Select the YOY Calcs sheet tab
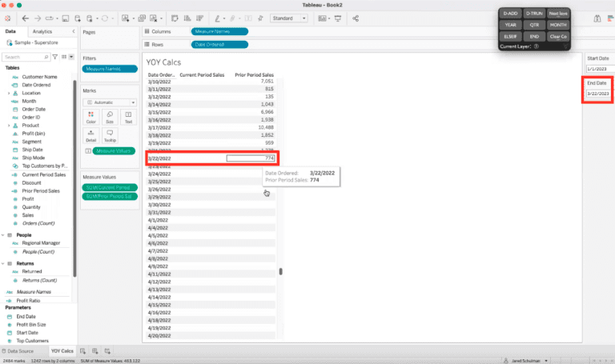Image resolution: width=615 pixels, height=364 pixels. [62, 351]
